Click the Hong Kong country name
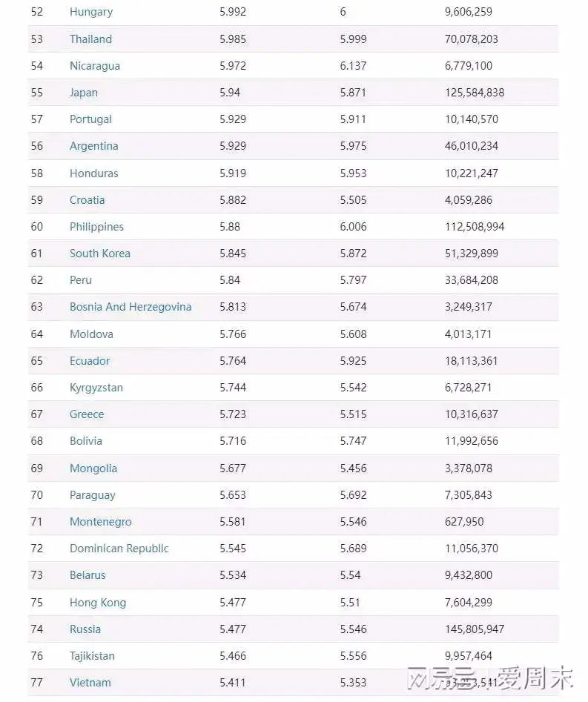This screenshot has height=702, width=588. (x=98, y=603)
